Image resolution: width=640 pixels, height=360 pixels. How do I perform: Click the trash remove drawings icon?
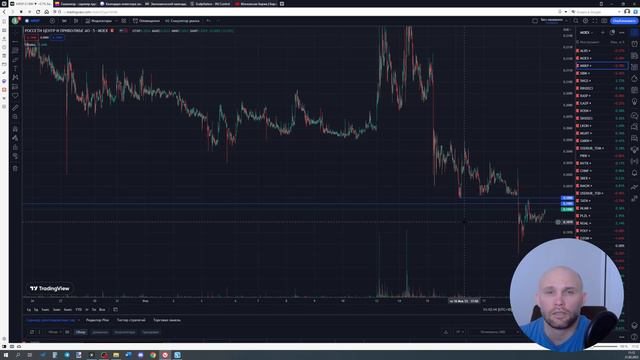pos(15,168)
